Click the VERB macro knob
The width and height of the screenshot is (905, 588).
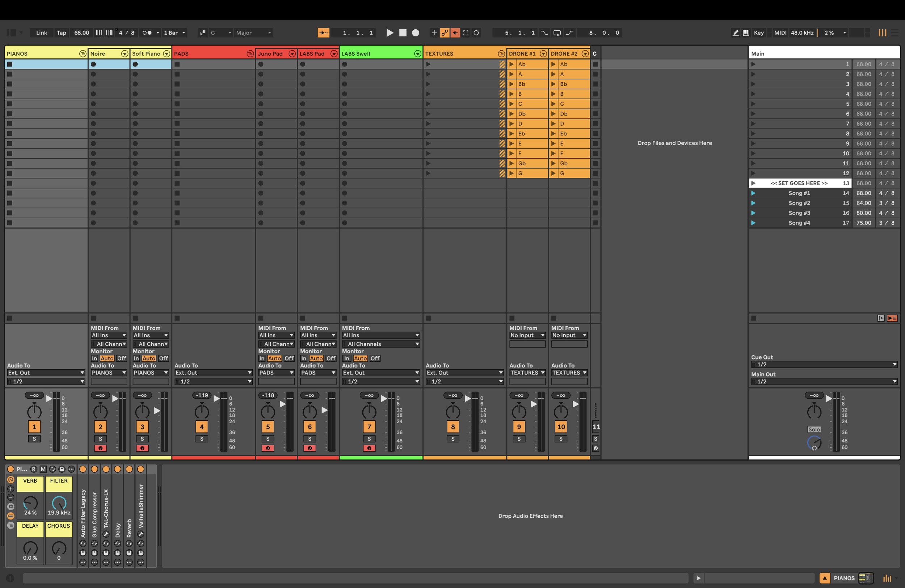point(30,503)
